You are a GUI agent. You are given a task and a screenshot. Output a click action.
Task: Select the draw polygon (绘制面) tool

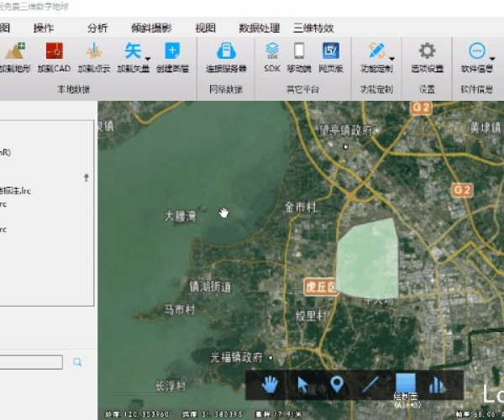pyautogui.click(x=406, y=383)
